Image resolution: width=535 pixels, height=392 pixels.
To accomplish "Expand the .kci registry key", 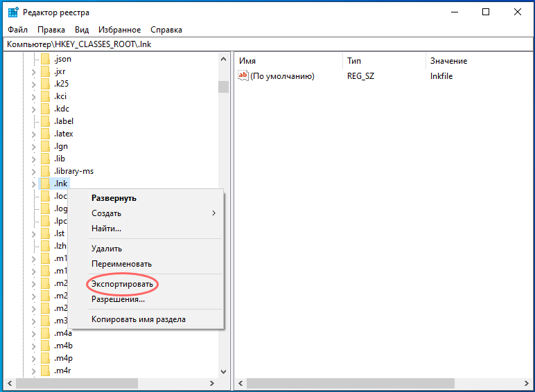I will click(x=33, y=97).
